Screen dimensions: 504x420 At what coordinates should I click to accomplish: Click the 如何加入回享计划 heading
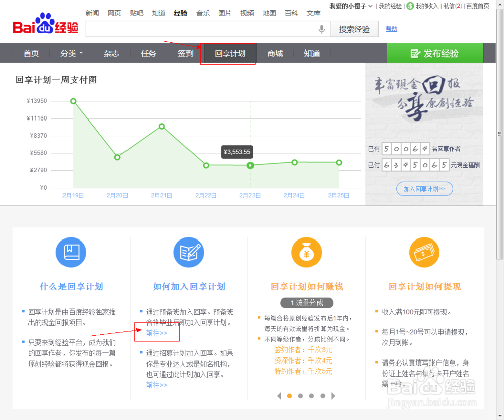pyautogui.click(x=189, y=286)
